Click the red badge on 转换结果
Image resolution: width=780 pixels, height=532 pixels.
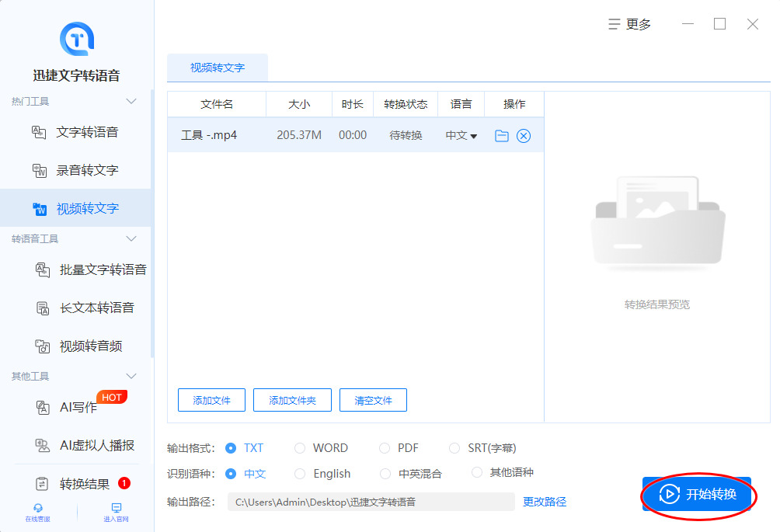pyautogui.click(x=124, y=483)
